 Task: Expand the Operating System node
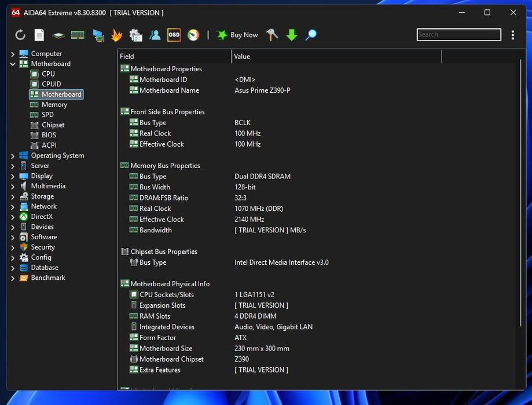(13, 156)
